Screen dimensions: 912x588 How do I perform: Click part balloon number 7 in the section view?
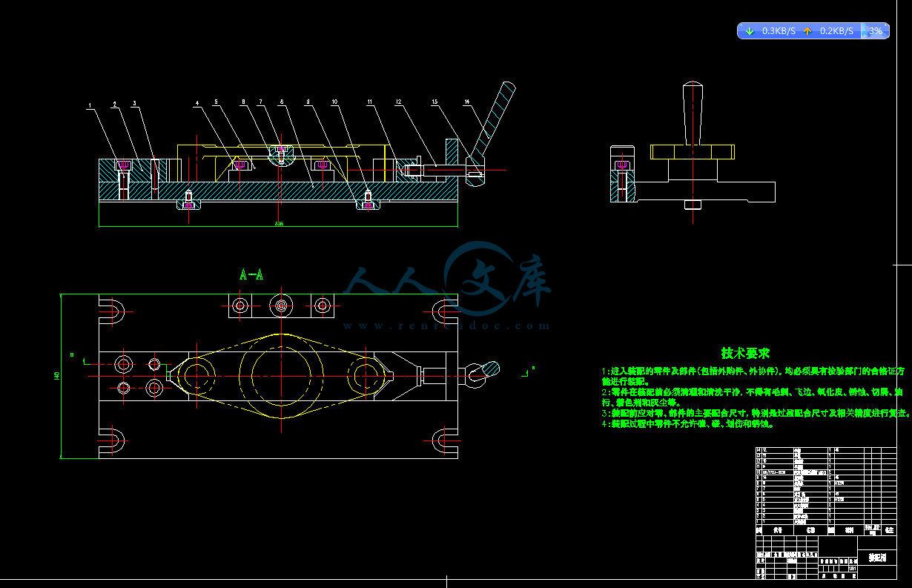(x=260, y=102)
